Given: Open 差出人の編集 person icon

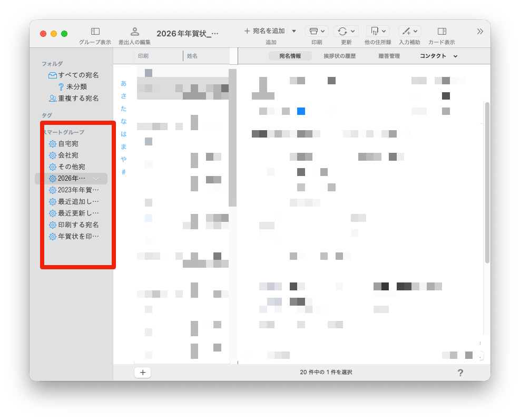Looking at the screenshot, I should 135,32.
